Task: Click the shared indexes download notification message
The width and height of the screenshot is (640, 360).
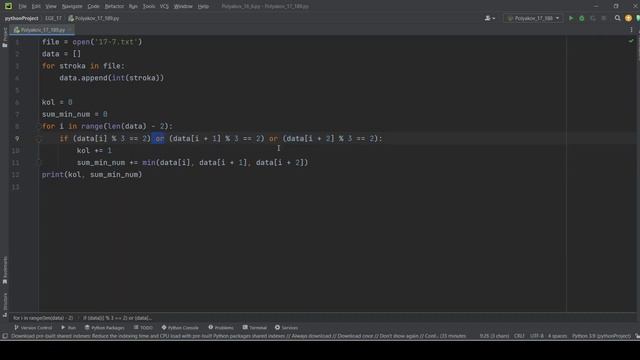Action: 238,336
